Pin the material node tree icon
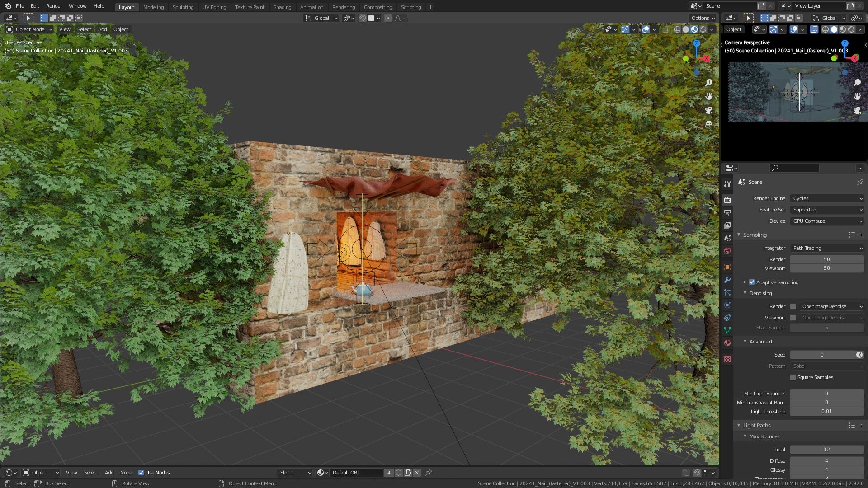The height and width of the screenshot is (488, 868). (x=429, y=473)
